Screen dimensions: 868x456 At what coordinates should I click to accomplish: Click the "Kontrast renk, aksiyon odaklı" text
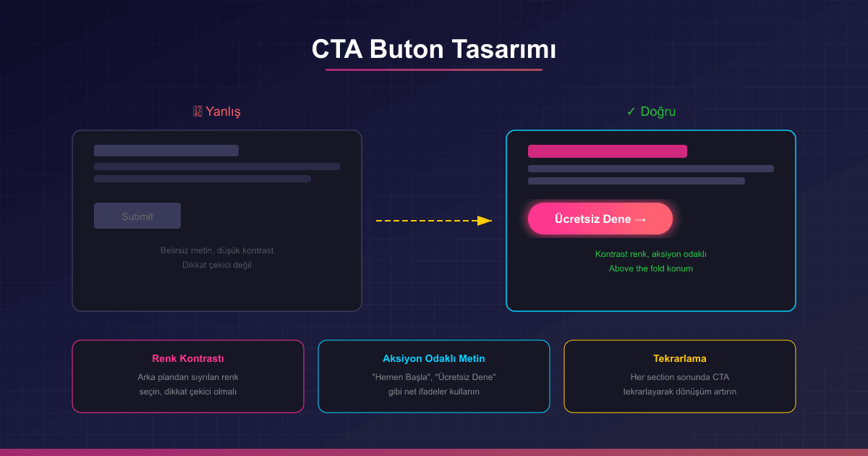click(x=651, y=254)
